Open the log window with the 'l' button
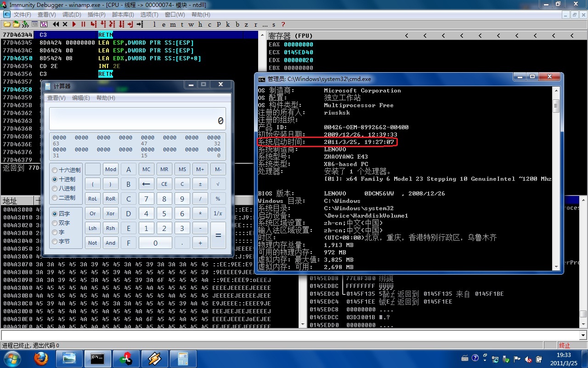Screen dimensions: 588x368 tap(154, 24)
